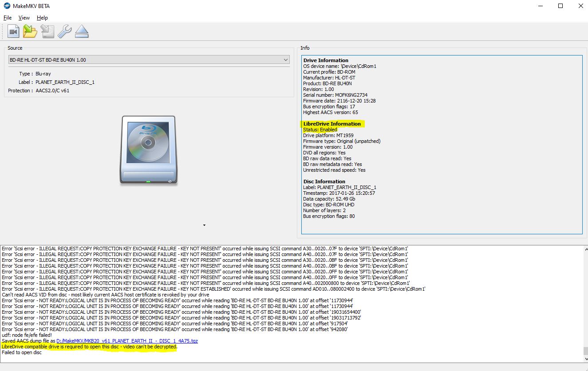The image size is (588, 371).
Task: Click 'KEY NOT ESTABLISHED' SCSI error log line
Action: pos(213,289)
